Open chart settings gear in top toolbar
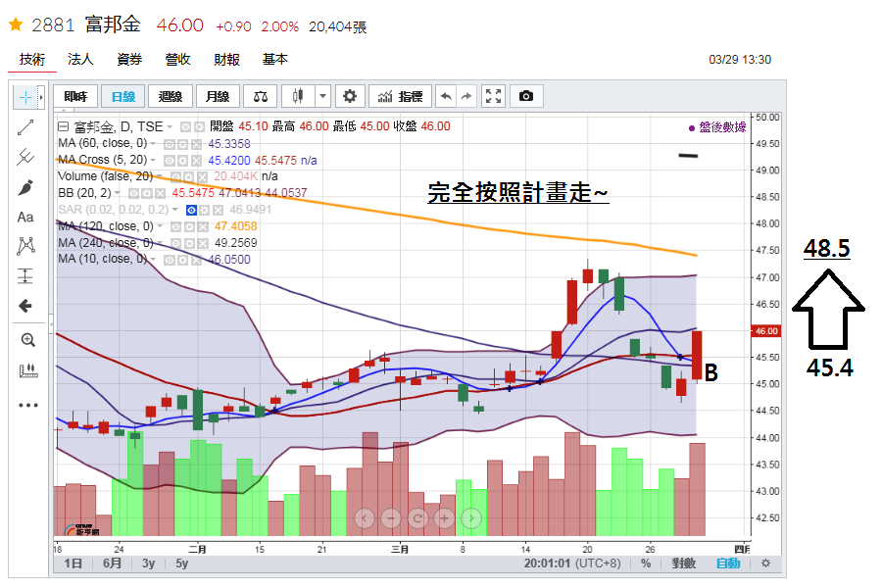 (x=350, y=96)
